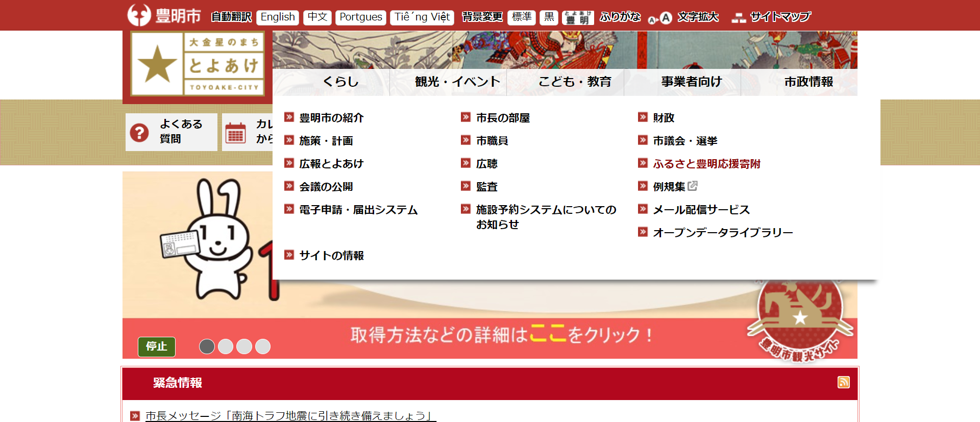Click the arrow icon beside 豊明市の紹介
Viewport: 980px width, 422px height.
(289, 117)
